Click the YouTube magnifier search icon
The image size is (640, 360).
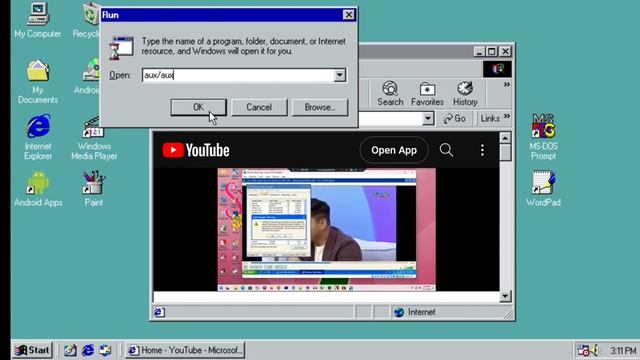tap(446, 150)
